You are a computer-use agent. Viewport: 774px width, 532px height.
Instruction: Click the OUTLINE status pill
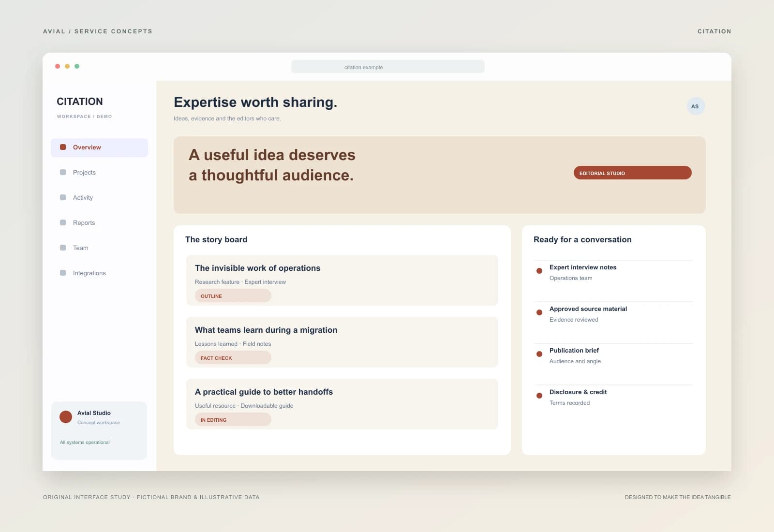tap(233, 296)
